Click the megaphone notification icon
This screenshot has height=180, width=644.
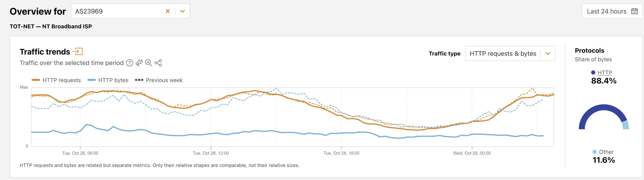pyautogui.click(x=139, y=63)
